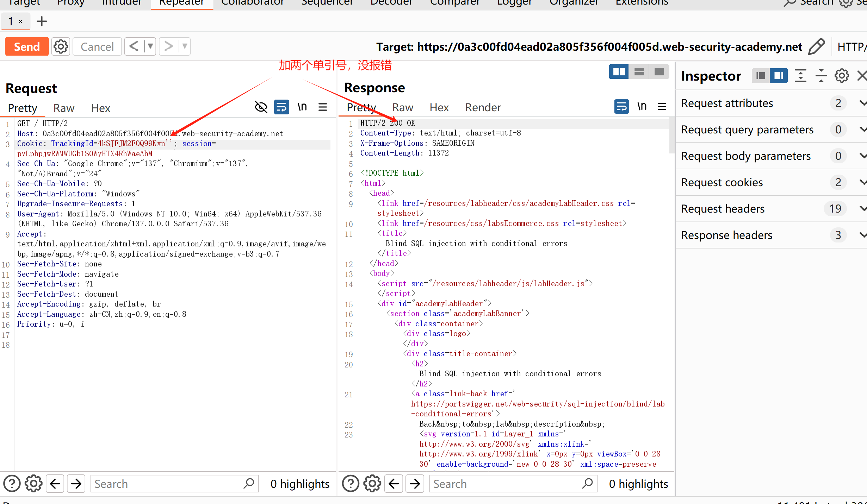This screenshot has width=867, height=504.
Task: Open history back dropdown arrow
Action: tap(150, 46)
